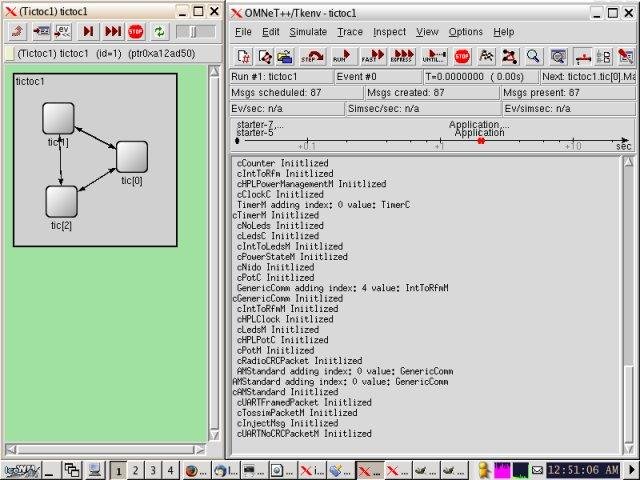Click the window list taskbar icon
The height and width of the screenshot is (480, 640).
[72, 471]
